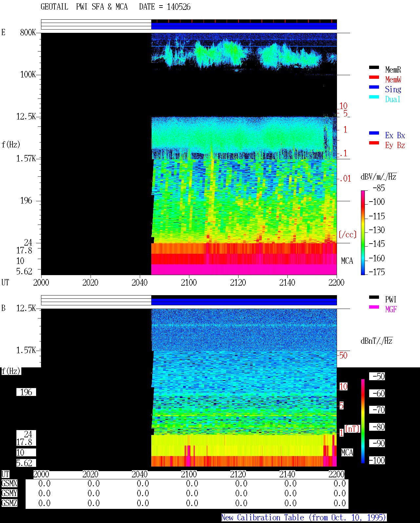Click the red "[/cc]" density unit label
Image resolution: width=420 pixels, height=523 pixels.
pyautogui.click(x=347, y=234)
